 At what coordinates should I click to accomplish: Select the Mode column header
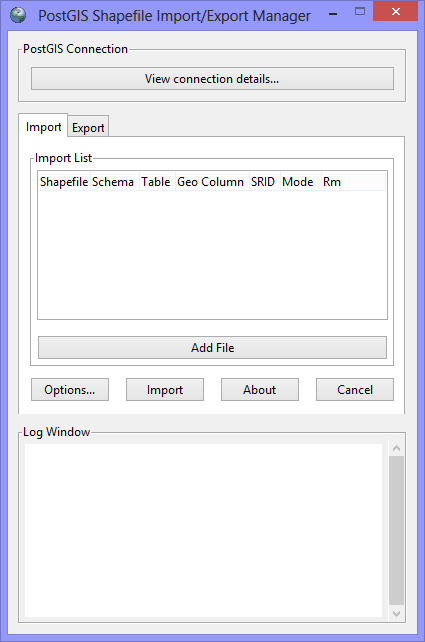pos(301,181)
